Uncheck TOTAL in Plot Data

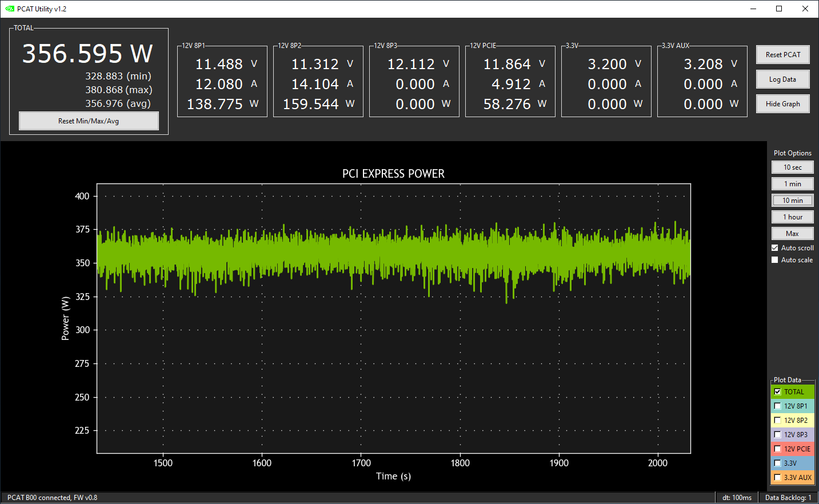[777, 392]
